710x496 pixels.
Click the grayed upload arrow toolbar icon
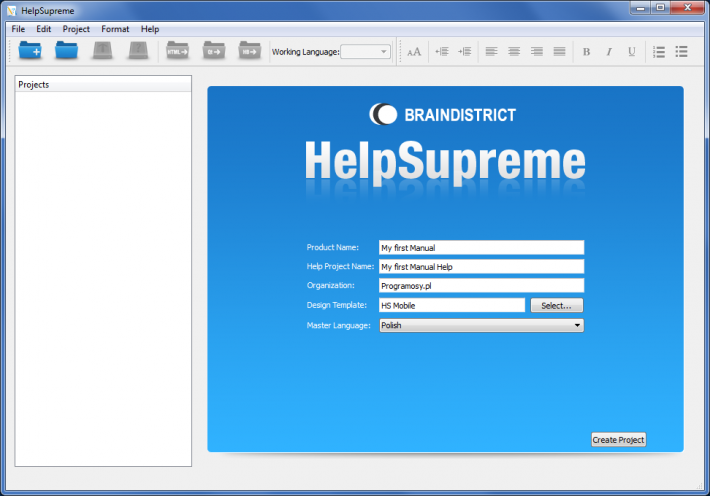tap(102, 50)
